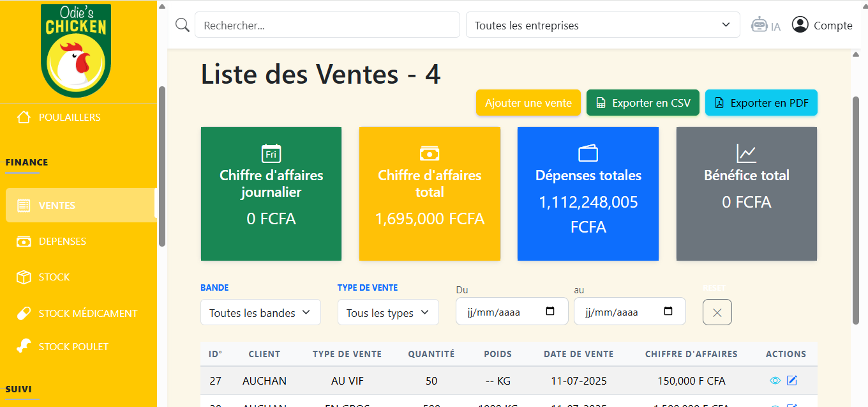
Task: Open calendar picker in au date field
Action: (668, 312)
